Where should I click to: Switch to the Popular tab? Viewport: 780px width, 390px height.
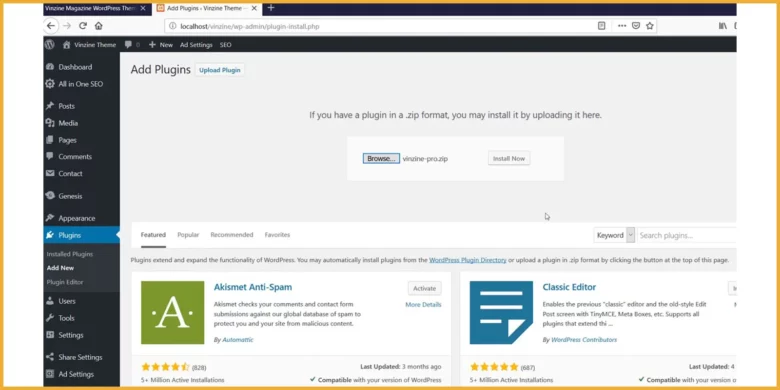point(188,235)
